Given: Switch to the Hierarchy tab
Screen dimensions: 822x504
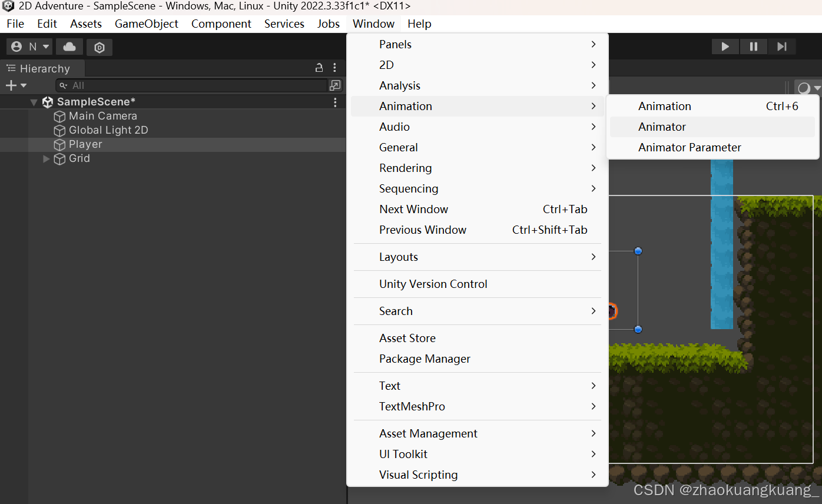Looking at the screenshot, I should (42, 68).
